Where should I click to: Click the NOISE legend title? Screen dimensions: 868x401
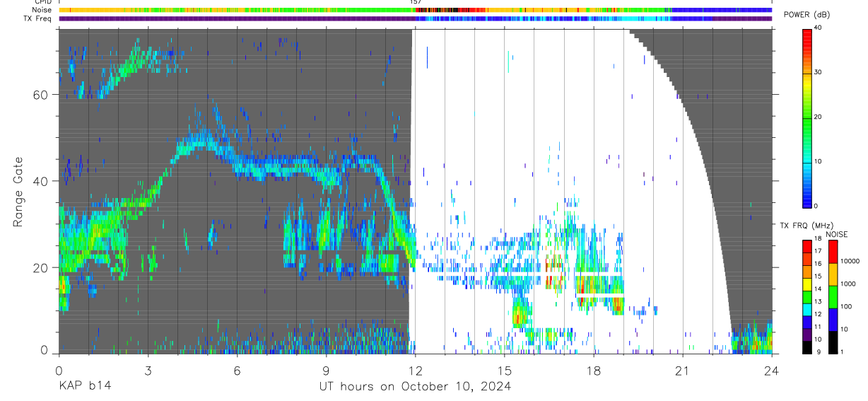pyautogui.click(x=838, y=234)
